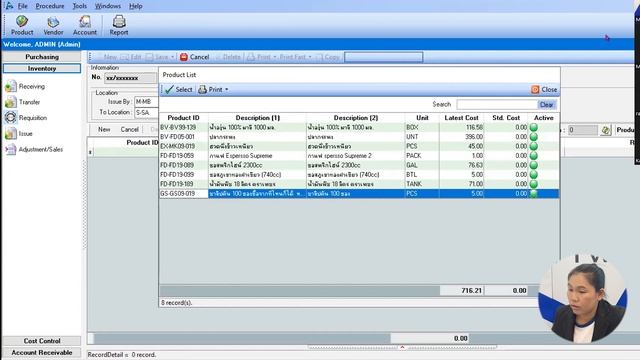Sort by the Std. Cost column header
The height and width of the screenshot is (360, 640).
[506, 118]
